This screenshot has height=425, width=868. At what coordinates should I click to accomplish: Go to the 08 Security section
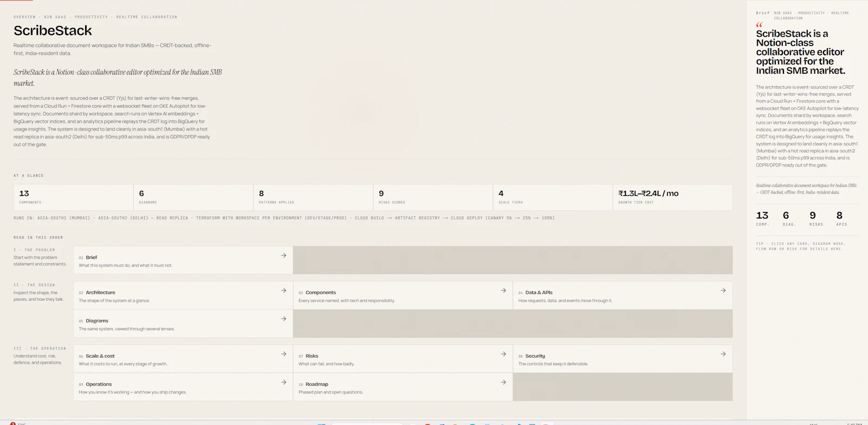623,359
